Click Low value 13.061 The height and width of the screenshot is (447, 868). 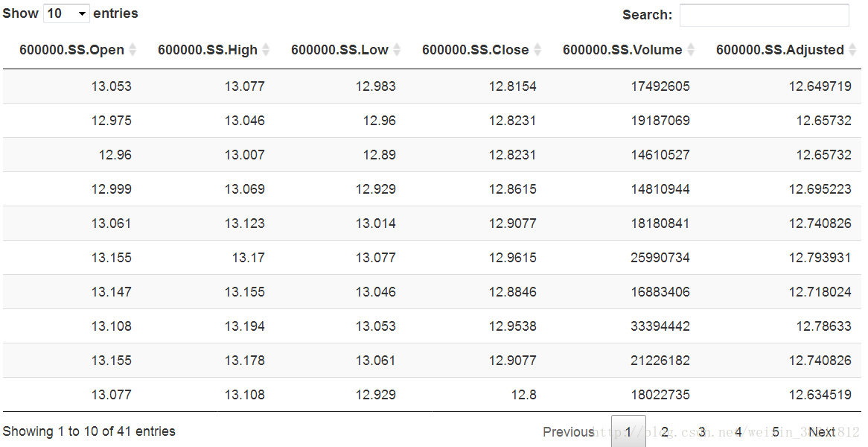coord(376,361)
